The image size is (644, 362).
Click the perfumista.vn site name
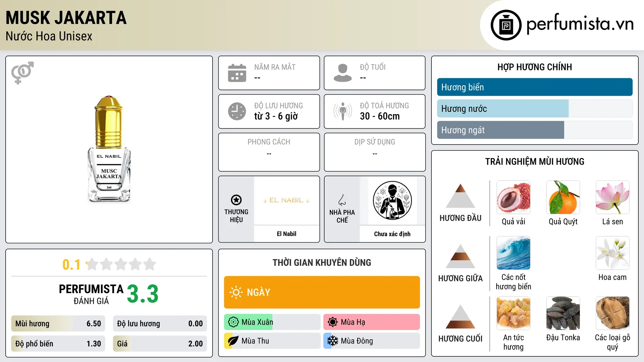(580, 24)
